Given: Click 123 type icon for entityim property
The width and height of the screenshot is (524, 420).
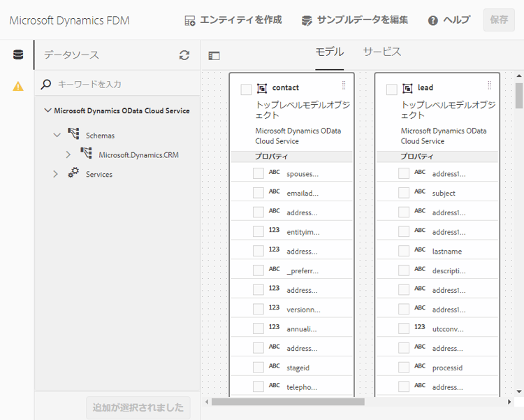Looking at the screenshot, I should point(274,230).
